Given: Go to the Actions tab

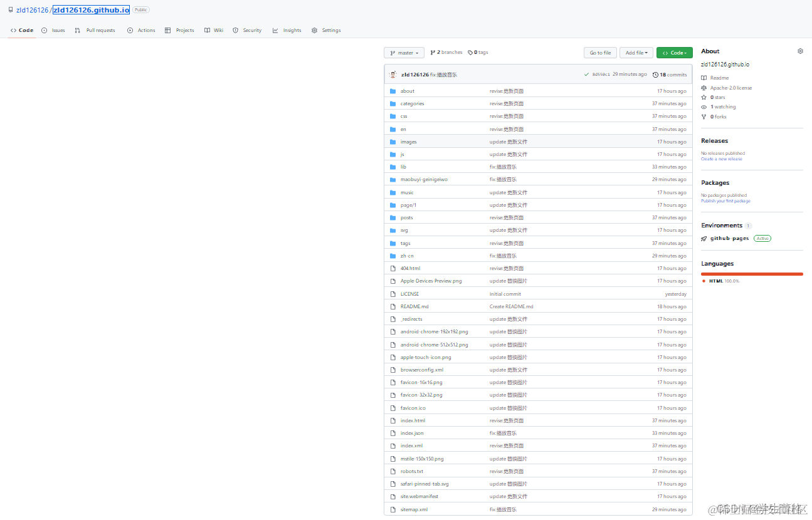Looking at the screenshot, I should [x=141, y=30].
